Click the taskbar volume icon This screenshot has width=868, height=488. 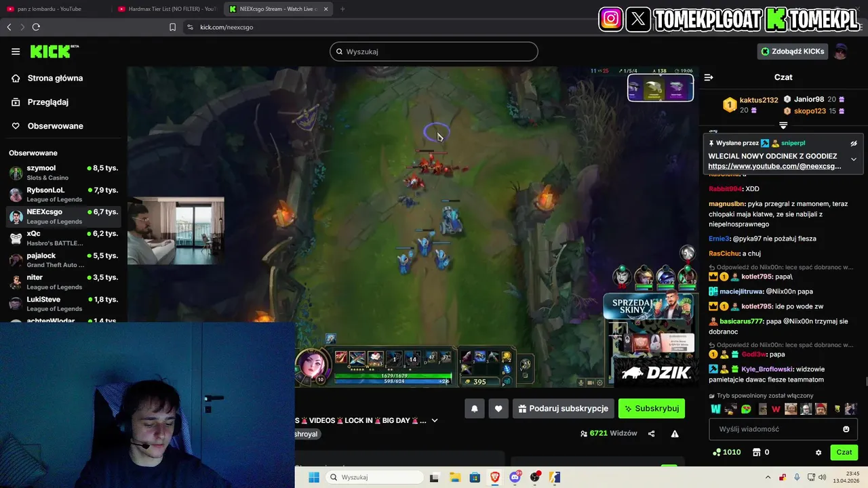click(x=823, y=477)
